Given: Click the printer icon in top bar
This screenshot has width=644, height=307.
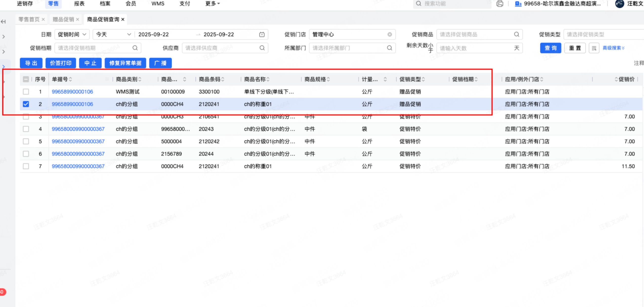Looking at the screenshot, I should pos(499,3).
